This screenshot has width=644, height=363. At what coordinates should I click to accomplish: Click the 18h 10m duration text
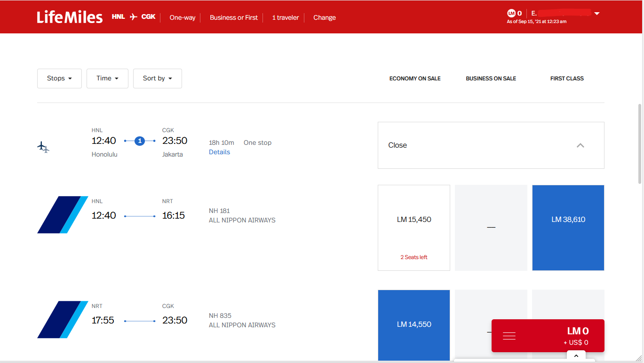pyautogui.click(x=222, y=142)
